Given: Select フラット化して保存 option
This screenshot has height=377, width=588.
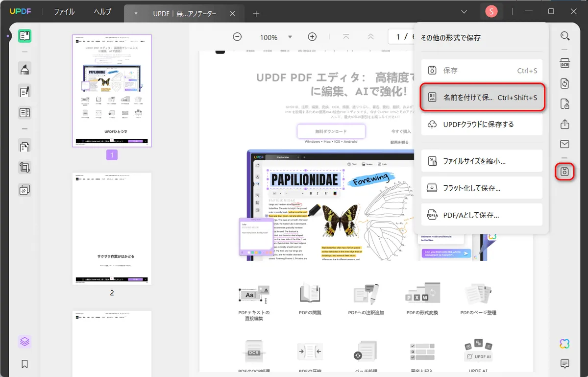Looking at the screenshot, I should pos(482,188).
